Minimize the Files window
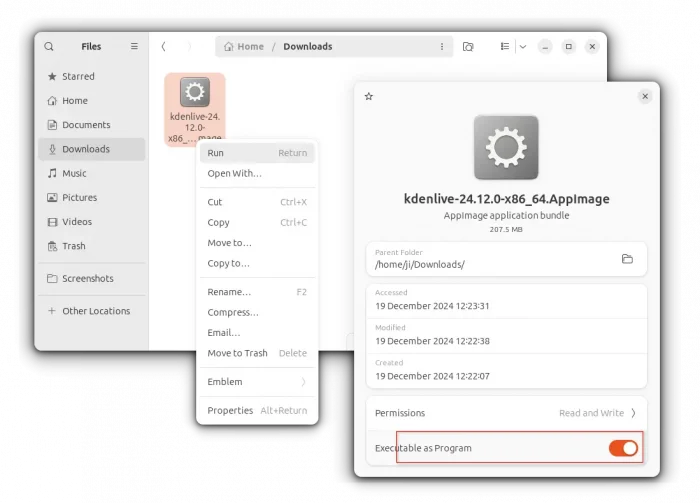 pyautogui.click(x=545, y=46)
